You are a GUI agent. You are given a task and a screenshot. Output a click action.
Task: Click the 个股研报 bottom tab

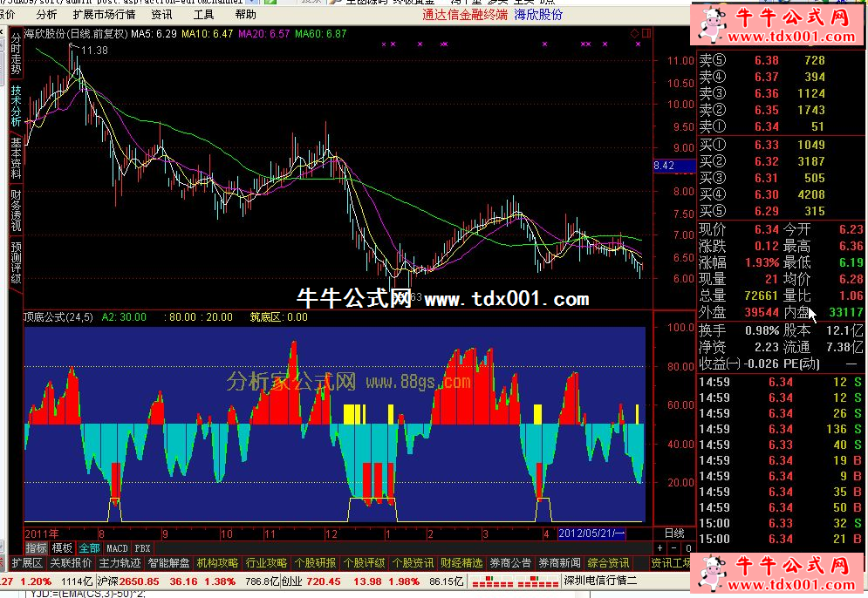[x=315, y=563]
